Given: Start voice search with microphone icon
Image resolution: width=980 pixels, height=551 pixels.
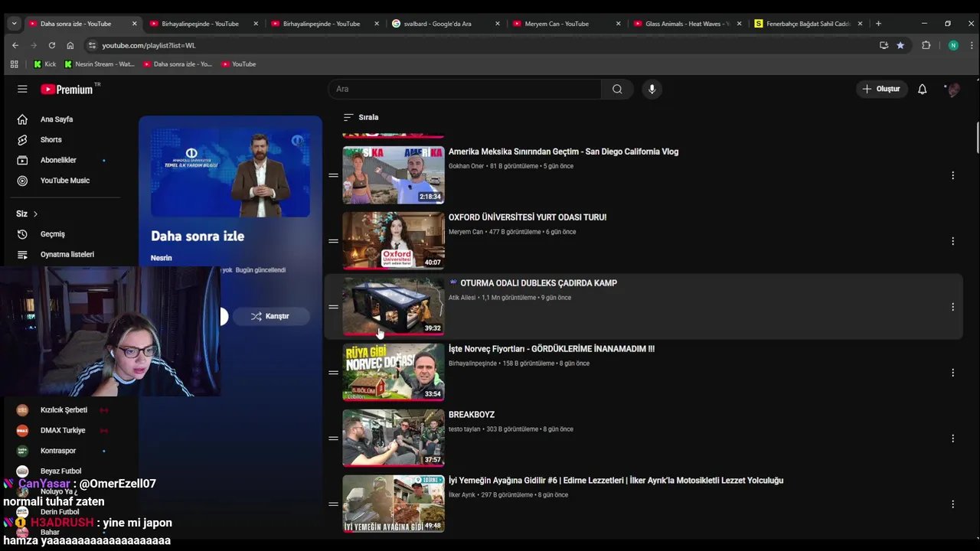Looking at the screenshot, I should point(652,89).
